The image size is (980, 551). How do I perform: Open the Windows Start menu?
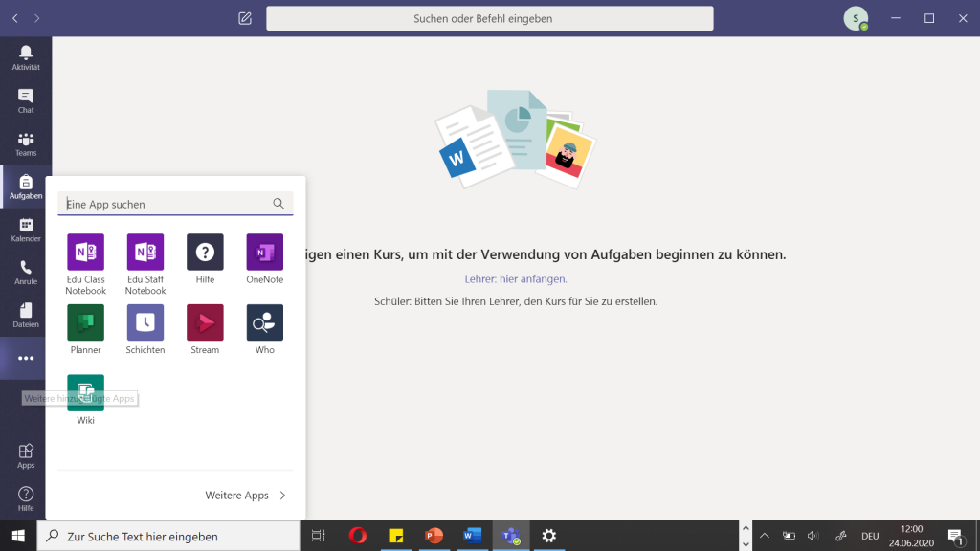(x=18, y=536)
